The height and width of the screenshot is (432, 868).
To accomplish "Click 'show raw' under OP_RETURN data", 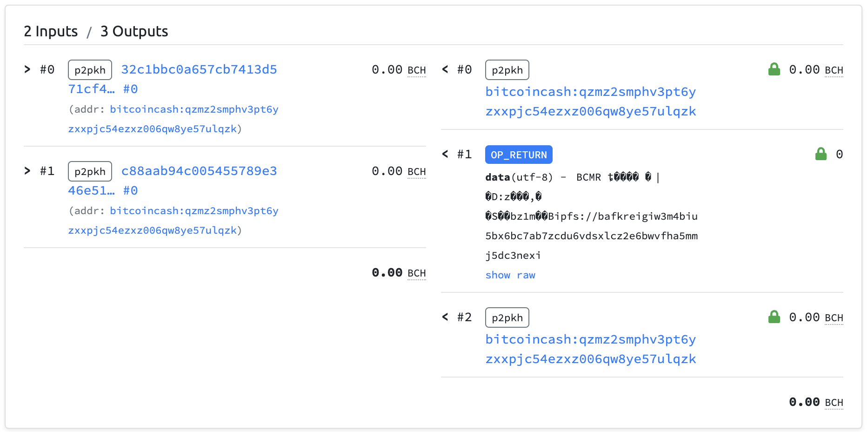I will pos(510,275).
